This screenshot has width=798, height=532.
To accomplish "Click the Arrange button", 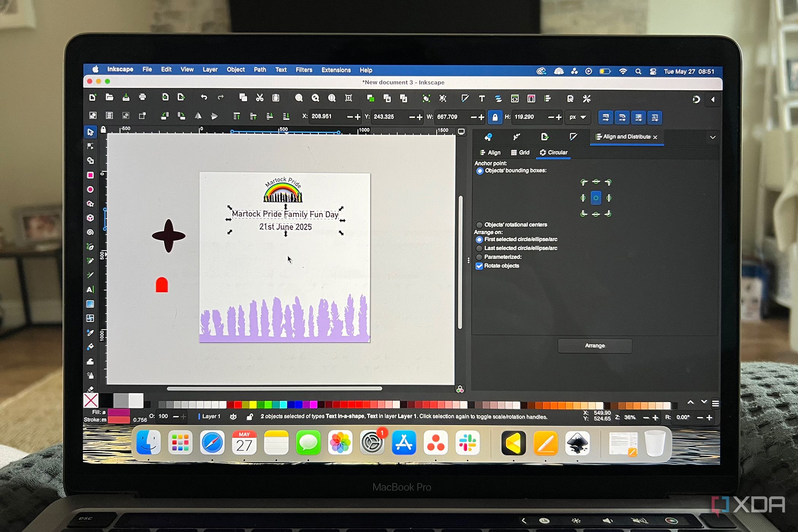I will pos(595,346).
